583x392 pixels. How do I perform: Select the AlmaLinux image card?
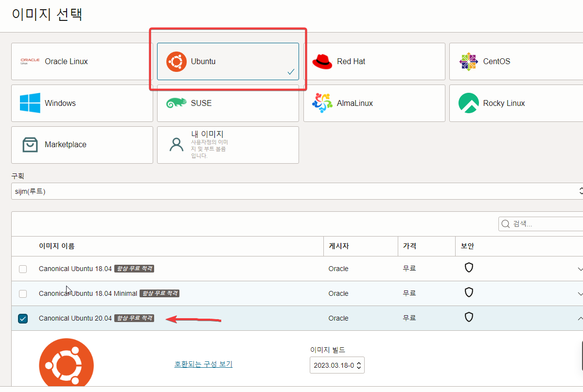(x=374, y=103)
